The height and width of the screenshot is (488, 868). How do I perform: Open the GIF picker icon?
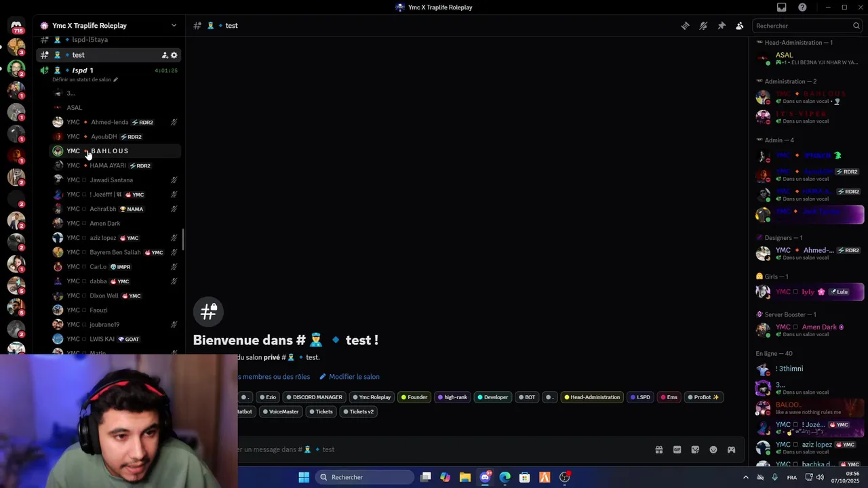[677, 449]
